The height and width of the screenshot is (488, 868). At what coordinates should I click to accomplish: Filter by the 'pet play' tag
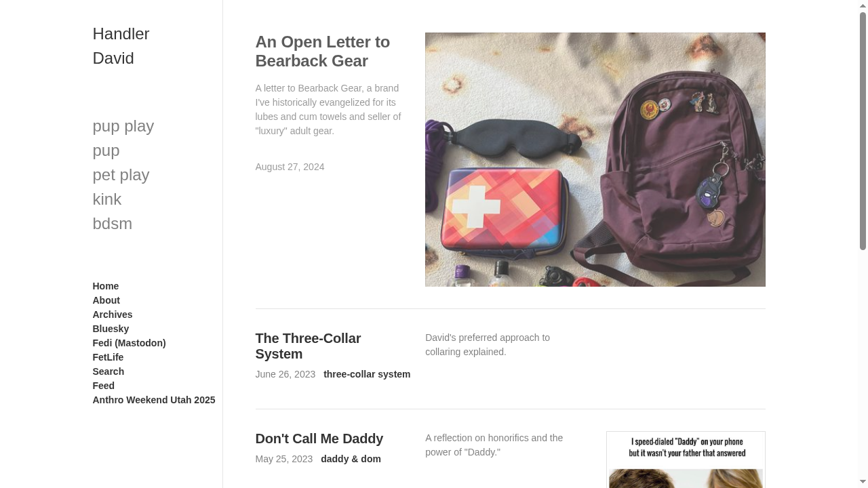click(121, 174)
